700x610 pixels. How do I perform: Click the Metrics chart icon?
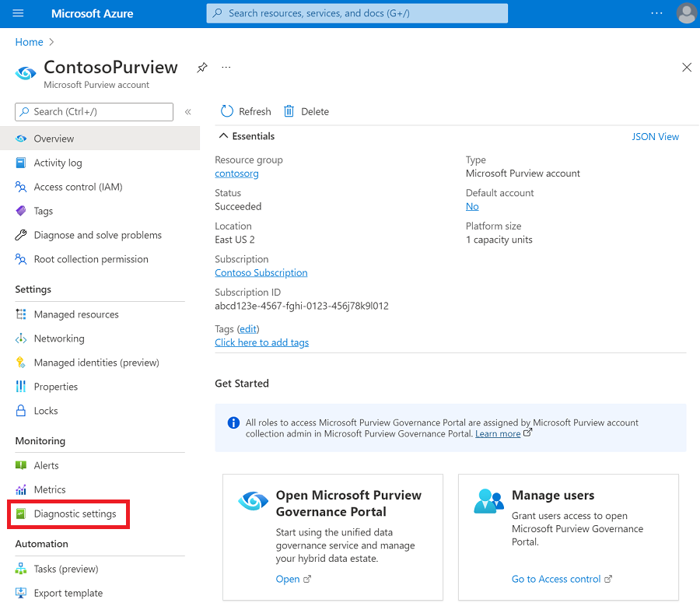pos(21,489)
